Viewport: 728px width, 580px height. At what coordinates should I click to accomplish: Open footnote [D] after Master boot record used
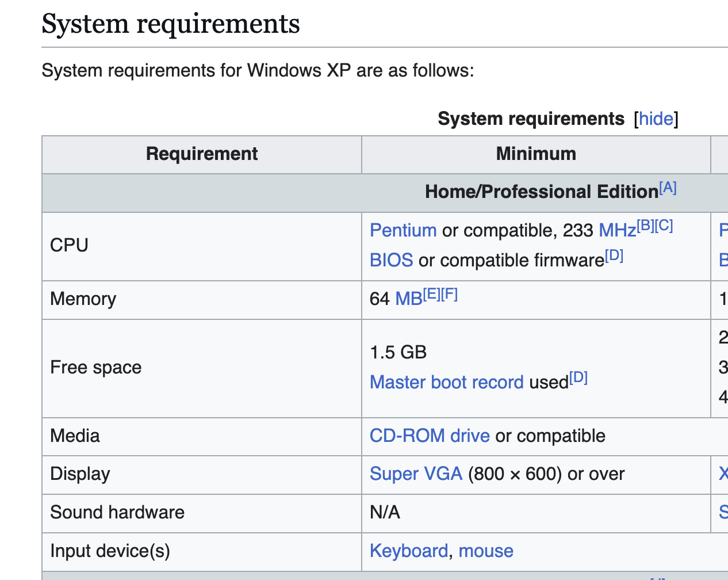(578, 377)
